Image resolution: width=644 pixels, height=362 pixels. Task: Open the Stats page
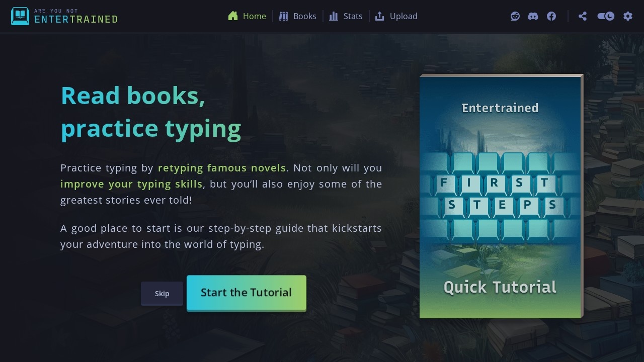point(353,16)
